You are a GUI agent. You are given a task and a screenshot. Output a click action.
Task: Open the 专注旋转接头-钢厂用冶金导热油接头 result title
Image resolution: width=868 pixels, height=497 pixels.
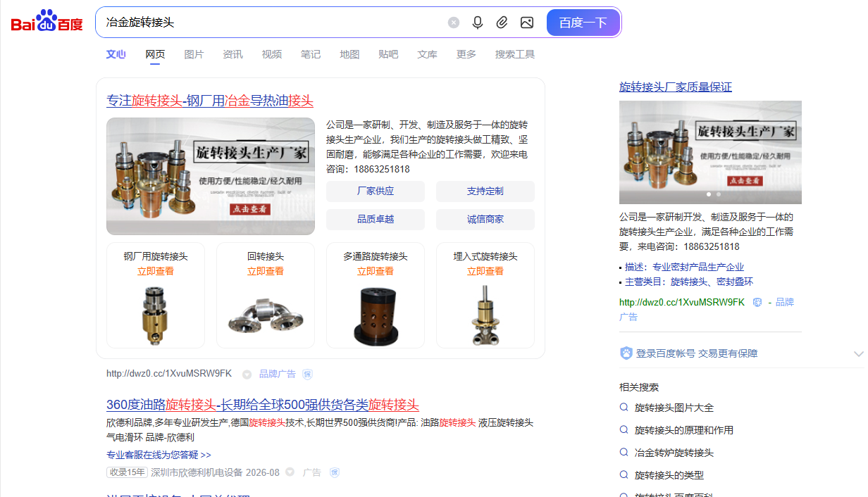210,101
